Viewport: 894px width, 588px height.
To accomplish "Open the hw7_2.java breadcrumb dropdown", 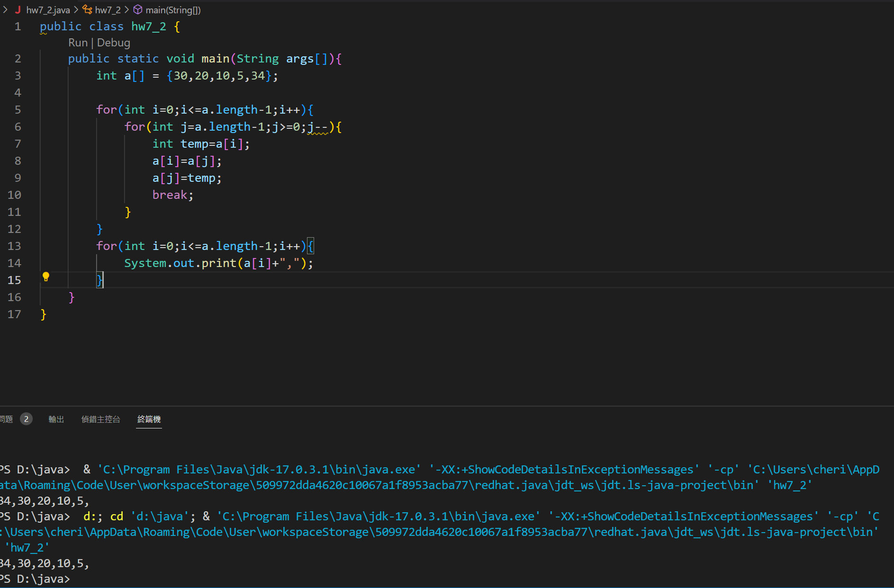I will [48, 10].
